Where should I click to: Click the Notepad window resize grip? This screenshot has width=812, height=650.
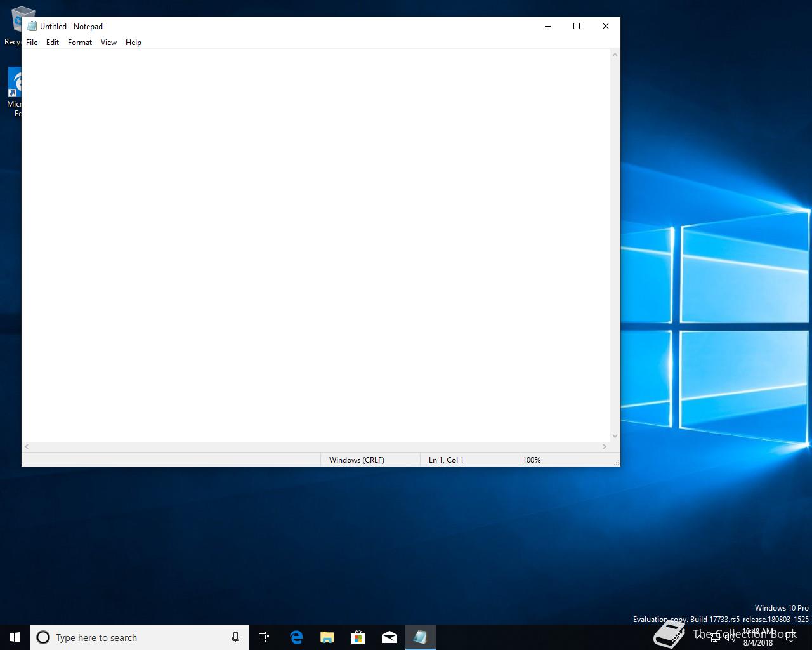click(616, 463)
